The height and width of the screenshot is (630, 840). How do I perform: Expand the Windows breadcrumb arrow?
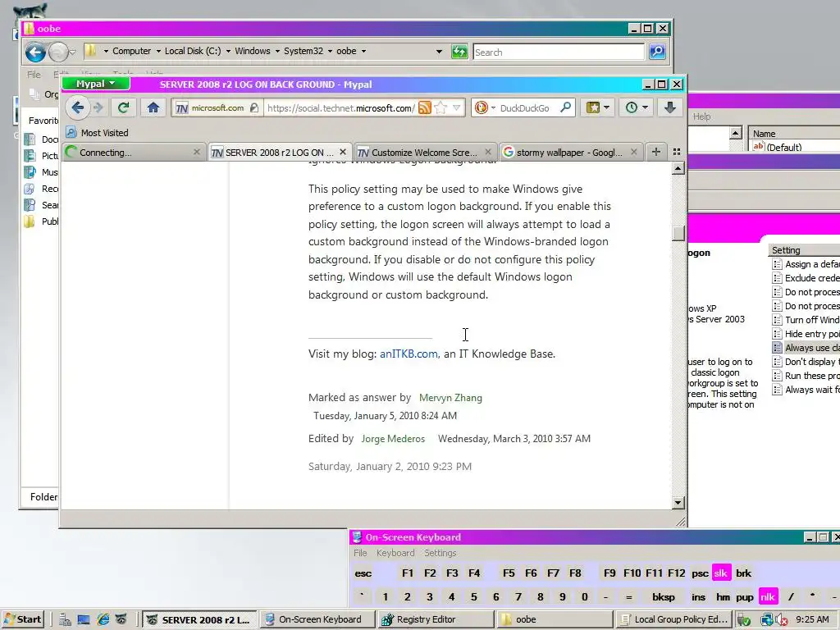[277, 52]
